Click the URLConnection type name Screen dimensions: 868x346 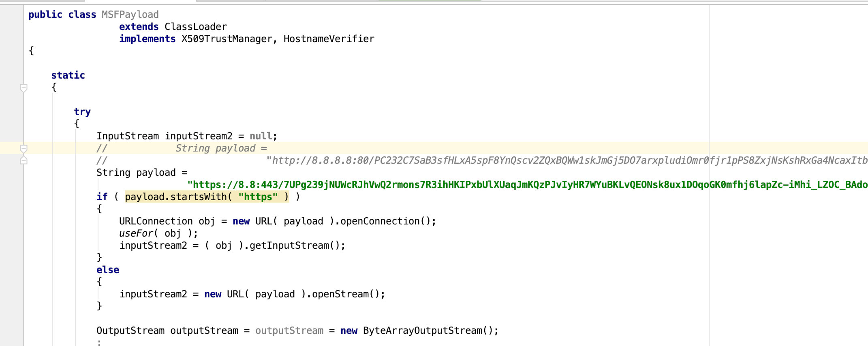click(156, 221)
